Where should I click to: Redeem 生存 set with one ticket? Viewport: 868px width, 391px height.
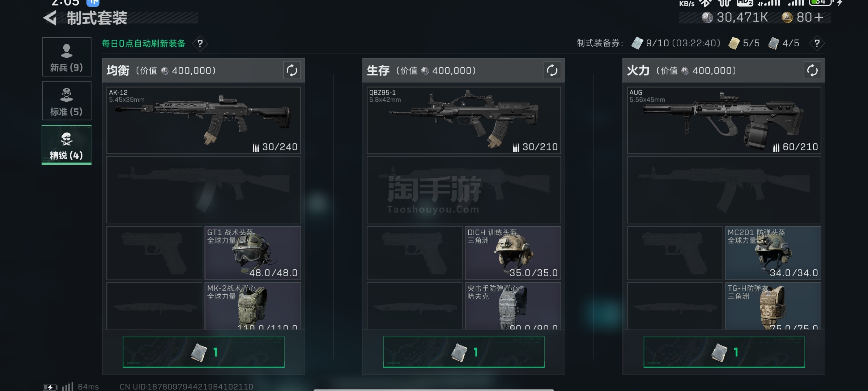(464, 352)
